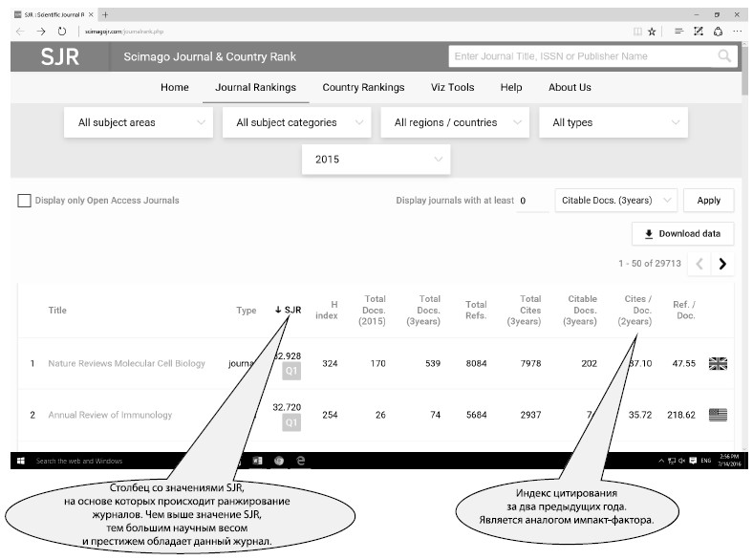The width and height of the screenshot is (753, 560).
Task: Show hidden tray icons chevron
Action: (661, 461)
